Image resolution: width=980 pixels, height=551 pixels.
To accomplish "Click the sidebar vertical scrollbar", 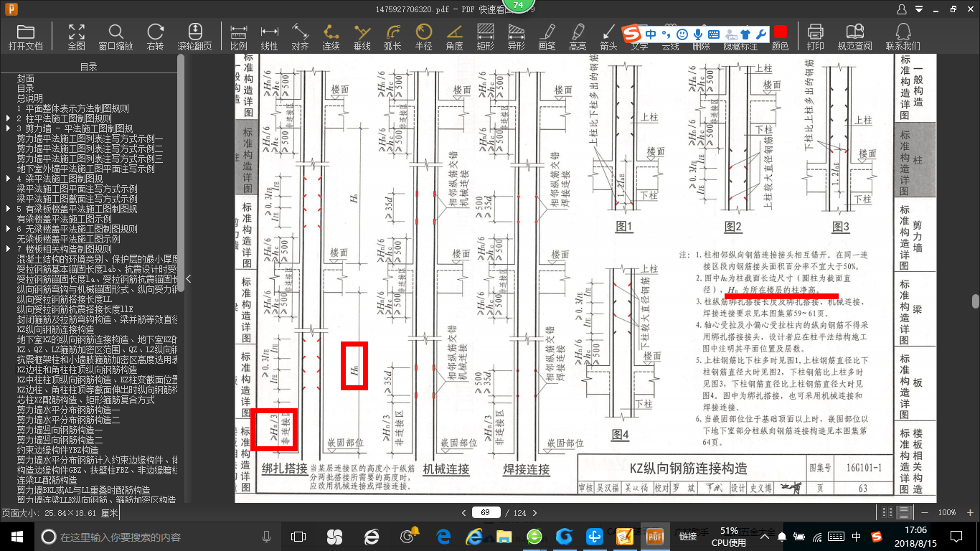I will [x=181, y=172].
